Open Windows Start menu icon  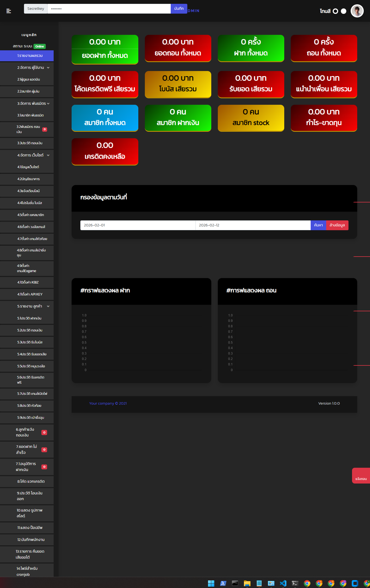pos(211,583)
